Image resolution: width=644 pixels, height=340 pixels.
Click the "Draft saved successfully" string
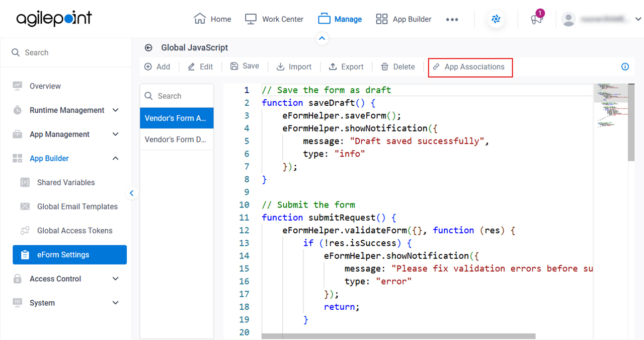[416, 141]
